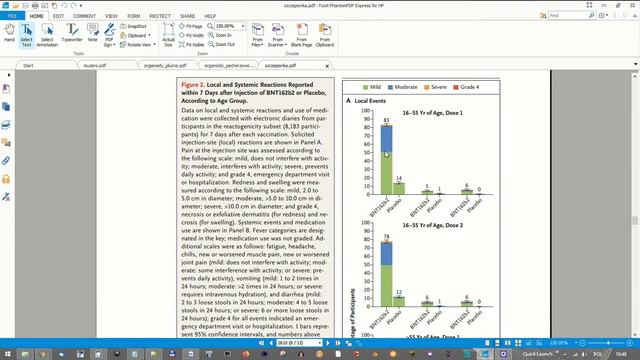Viewport: 640px width, 360px height.
Task: Open the Rotate View dropdown
Action: [x=138, y=44]
